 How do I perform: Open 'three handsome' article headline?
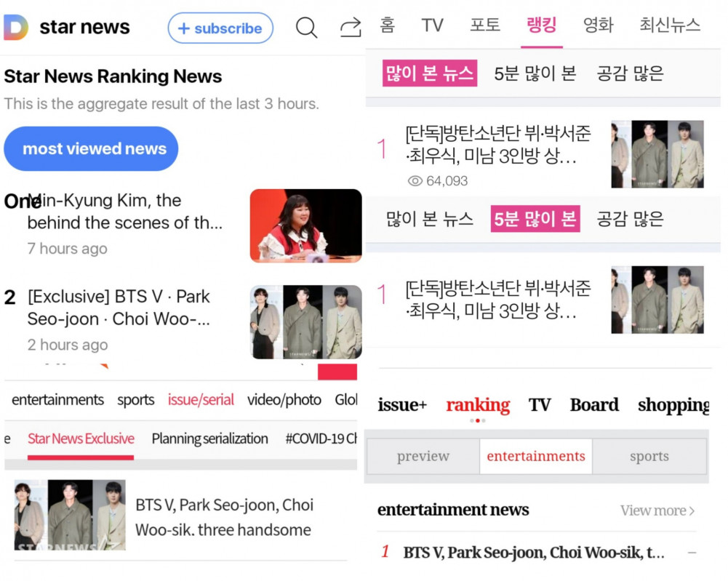[225, 517]
